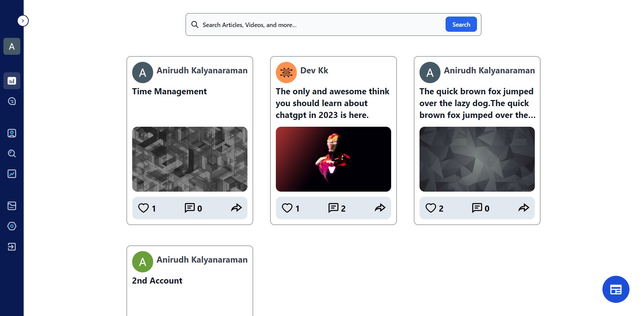Click the magnifier icon in search bar
The width and height of the screenshot is (644, 316).
(195, 24)
